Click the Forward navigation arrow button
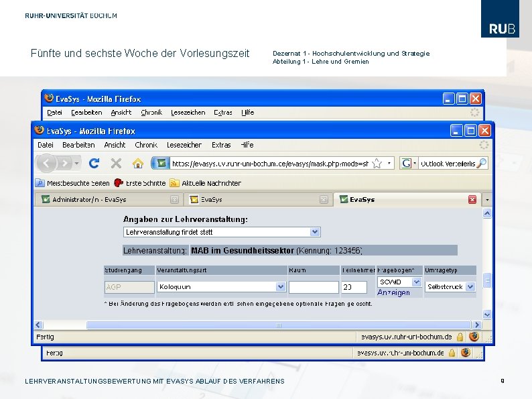Image resolution: width=532 pixels, height=399 pixels. pyautogui.click(x=64, y=164)
